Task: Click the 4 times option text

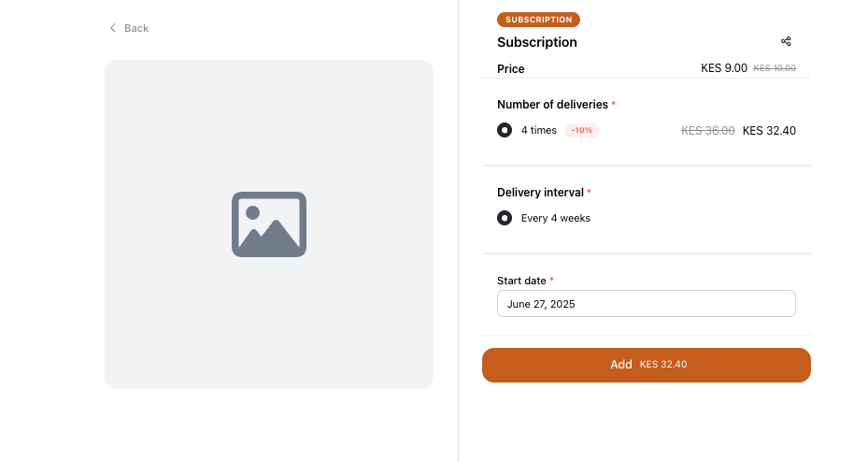Action: [538, 130]
